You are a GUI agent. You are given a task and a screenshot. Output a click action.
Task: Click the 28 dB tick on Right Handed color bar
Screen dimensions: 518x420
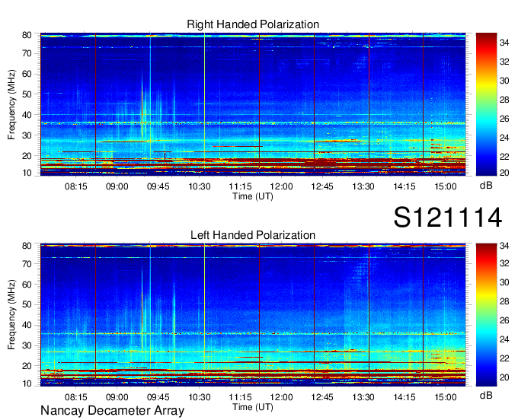pyautogui.click(x=504, y=100)
